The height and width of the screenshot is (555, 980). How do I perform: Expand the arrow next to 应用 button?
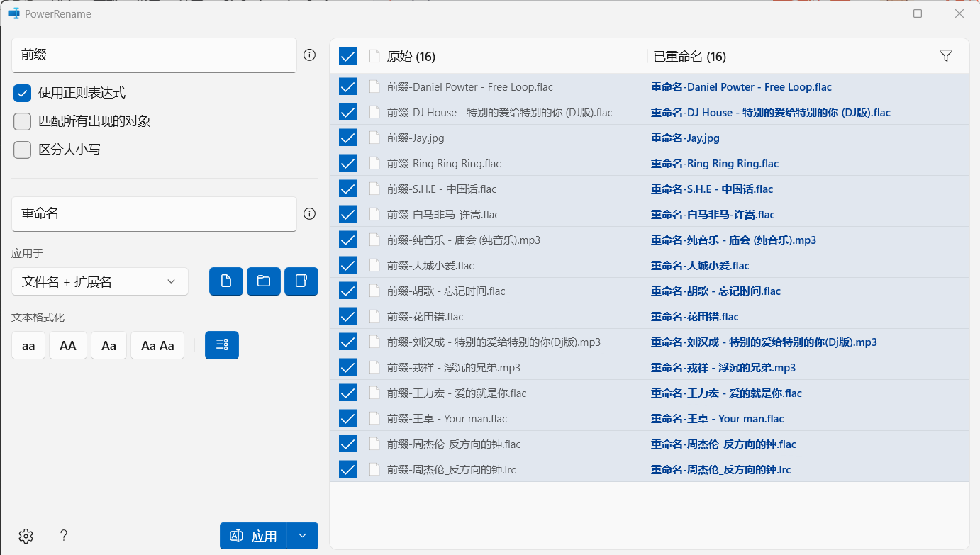[303, 536]
